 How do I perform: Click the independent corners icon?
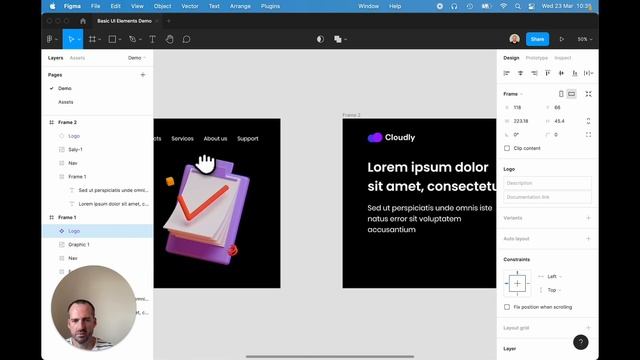588,135
